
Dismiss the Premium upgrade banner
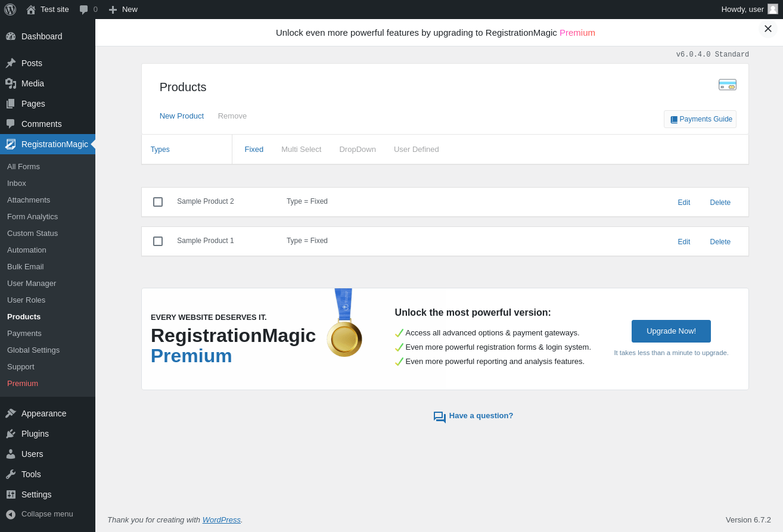pos(768,29)
